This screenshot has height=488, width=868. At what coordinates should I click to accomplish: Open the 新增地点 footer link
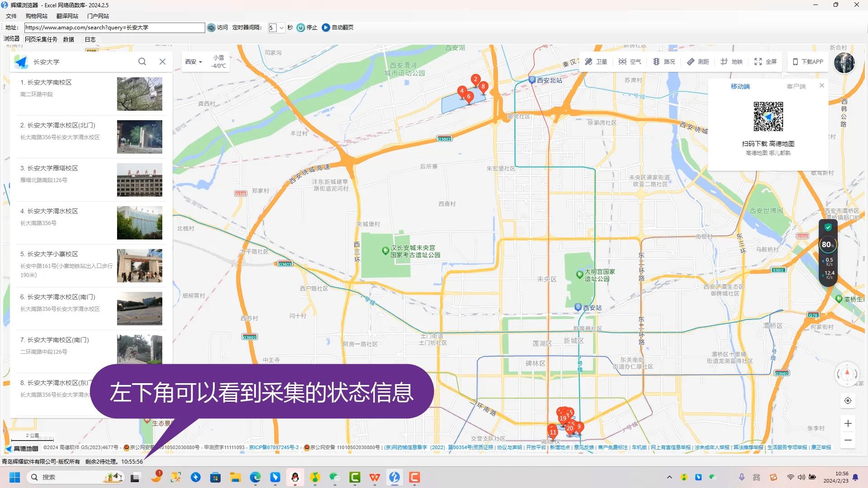pos(560,447)
